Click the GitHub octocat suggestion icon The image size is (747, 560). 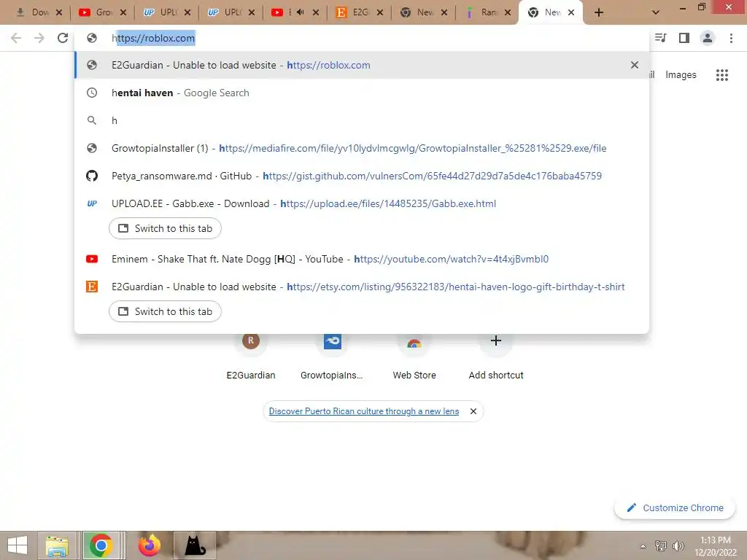(92, 176)
